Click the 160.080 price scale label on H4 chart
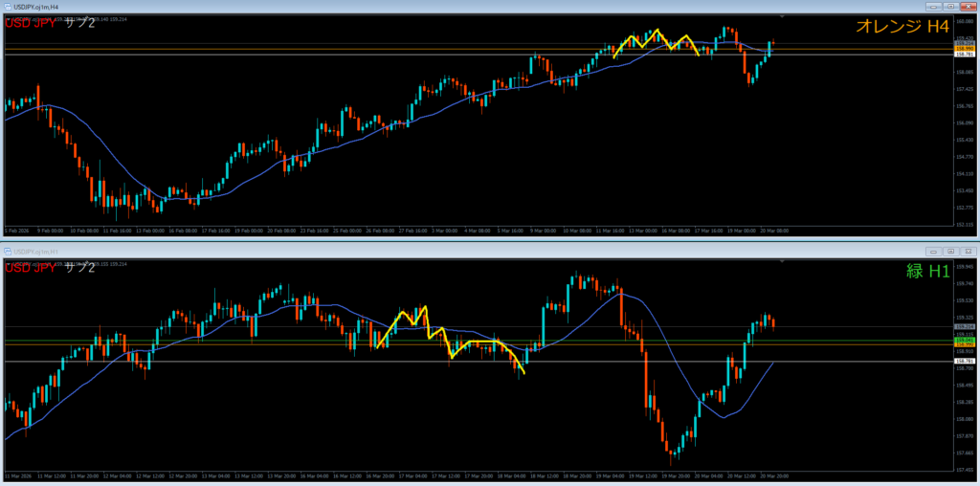 pos(964,21)
